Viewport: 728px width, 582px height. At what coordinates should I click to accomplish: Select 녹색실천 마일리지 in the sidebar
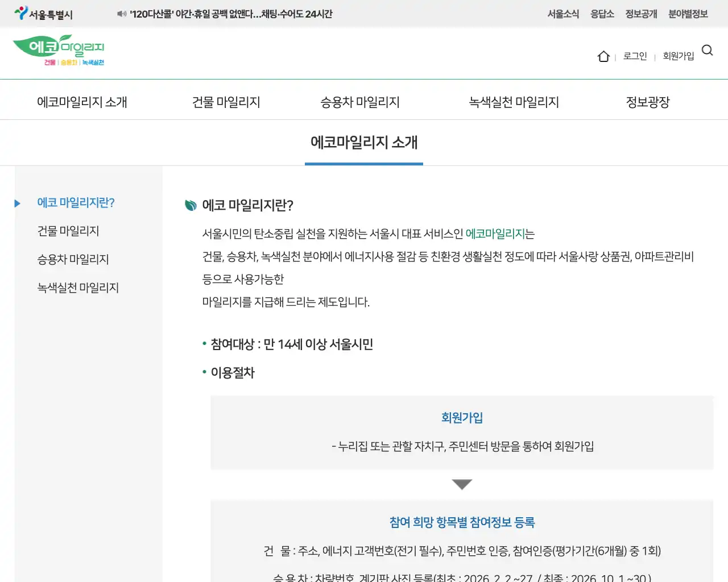pos(78,288)
